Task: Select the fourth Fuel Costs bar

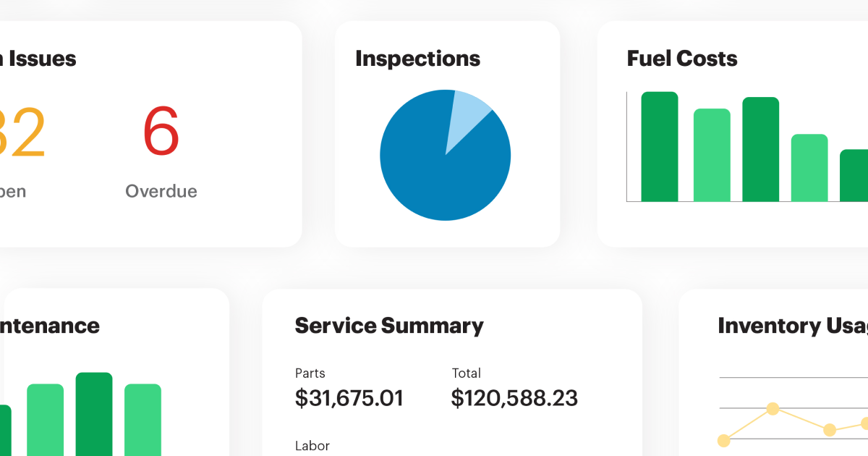Action: pyautogui.click(x=809, y=168)
